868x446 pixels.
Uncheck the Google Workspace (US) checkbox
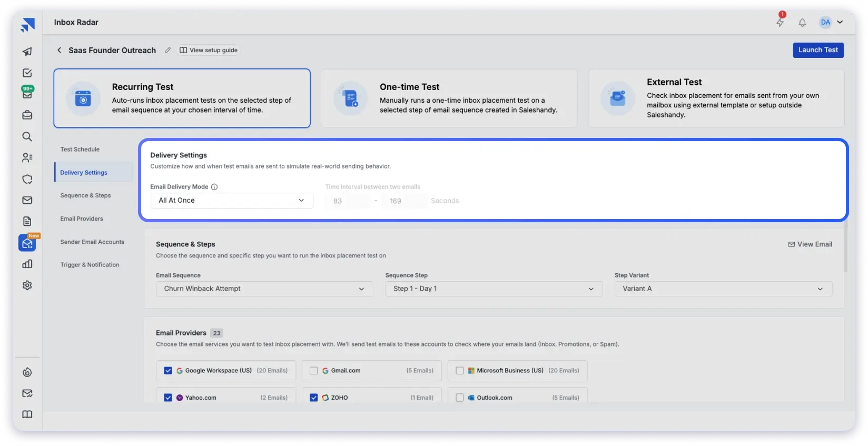tap(168, 371)
